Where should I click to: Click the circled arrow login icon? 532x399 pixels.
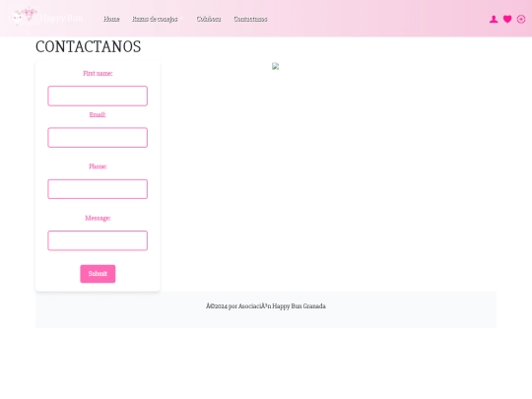[521, 20]
